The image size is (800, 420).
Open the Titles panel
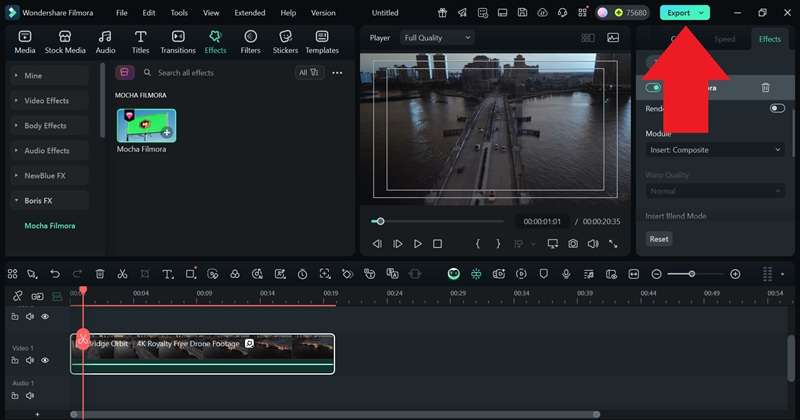tap(140, 42)
